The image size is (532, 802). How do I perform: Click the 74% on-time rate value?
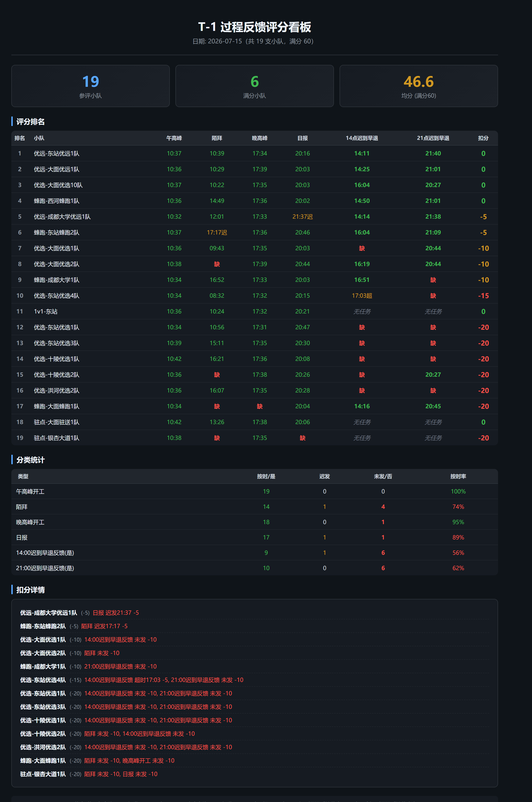click(458, 507)
